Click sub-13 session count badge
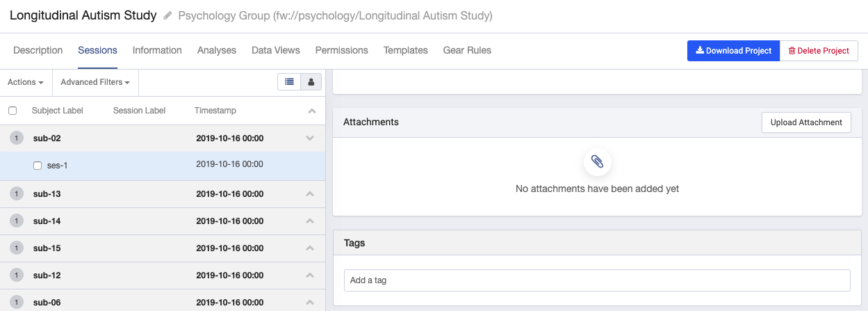Image resolution: width=868 pixels, height=311 pixels. [16, 193]
